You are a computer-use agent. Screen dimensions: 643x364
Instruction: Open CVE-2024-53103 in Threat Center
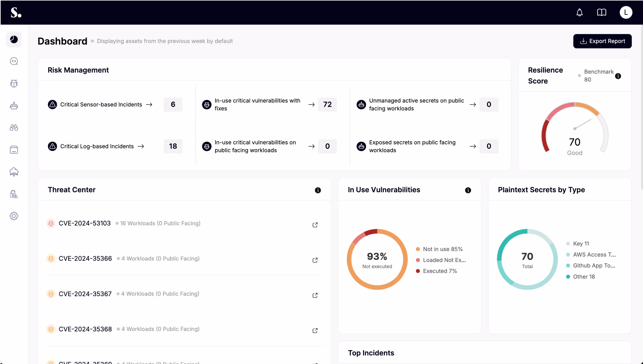point(85,223)
